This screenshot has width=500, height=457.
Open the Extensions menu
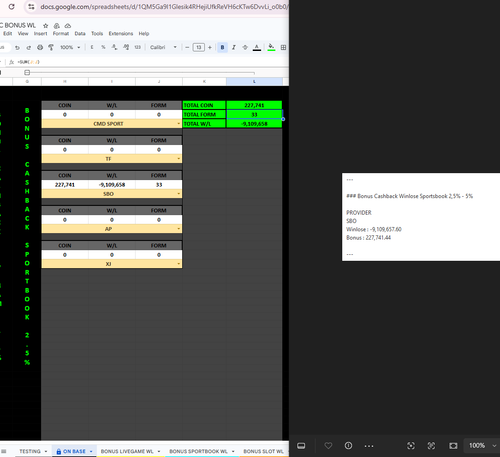click(121, 34)
